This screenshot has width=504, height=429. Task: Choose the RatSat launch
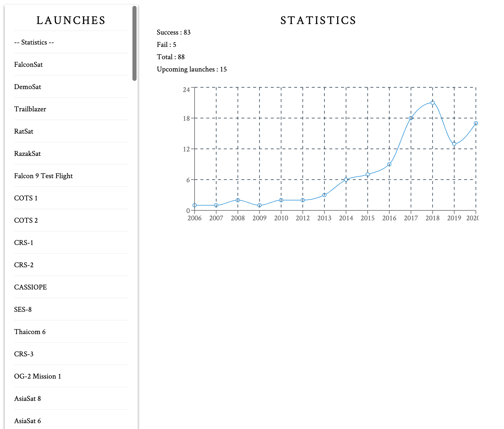click(71, 131)
